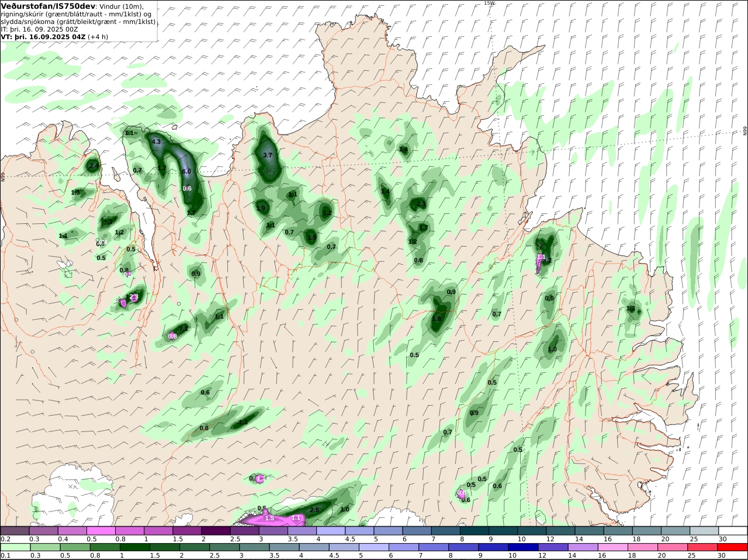Pick the crimson 25–30 swatch in bottom legend
The image size is (748, 560).
pos(703,547)
